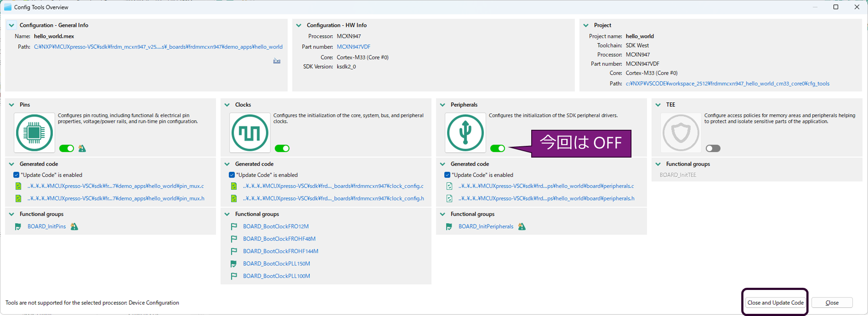Open the BOARD_BootClockPLL150M functional group link
This screenshot has height=316, width=868.
tap(276, 263)
